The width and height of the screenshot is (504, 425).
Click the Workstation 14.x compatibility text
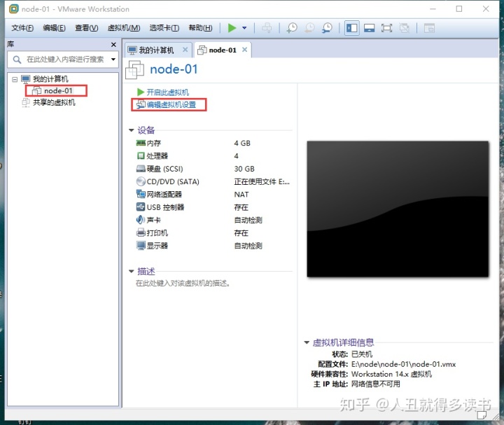(x=391, y=374)
